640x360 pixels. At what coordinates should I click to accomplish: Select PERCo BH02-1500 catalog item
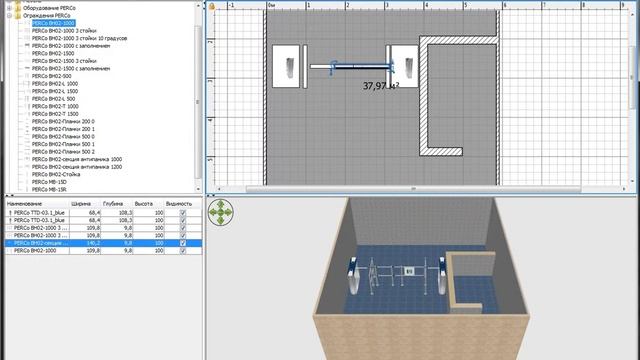coord(53,53)
